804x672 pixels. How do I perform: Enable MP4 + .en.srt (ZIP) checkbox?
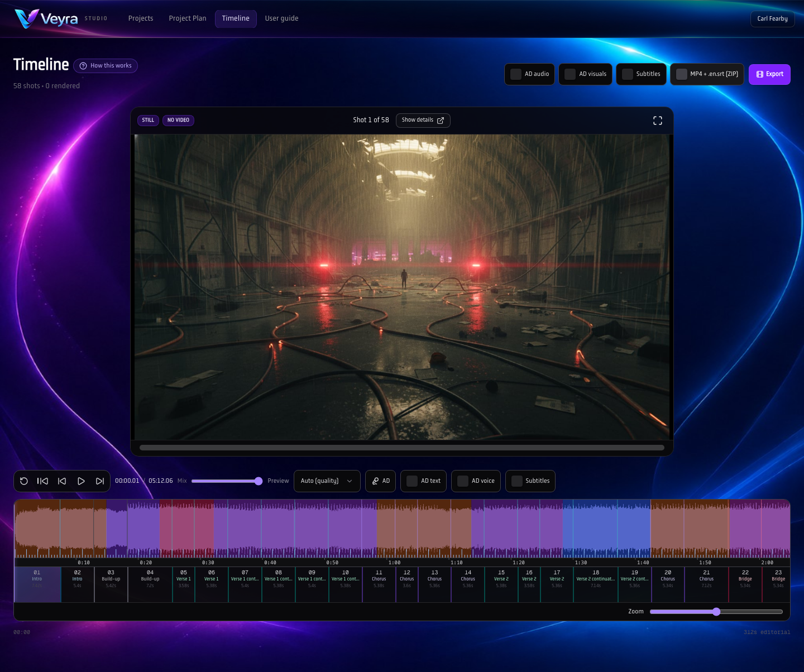coord(682,74)
